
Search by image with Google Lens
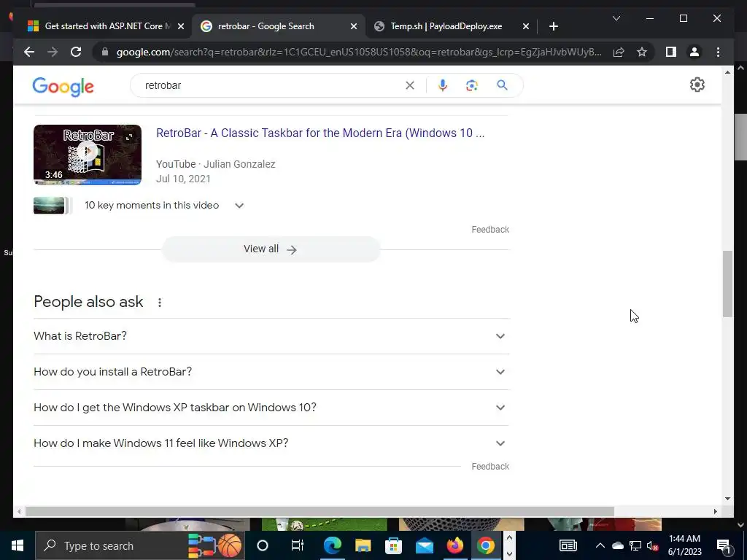pyautogui.click(x=472, y=85)
